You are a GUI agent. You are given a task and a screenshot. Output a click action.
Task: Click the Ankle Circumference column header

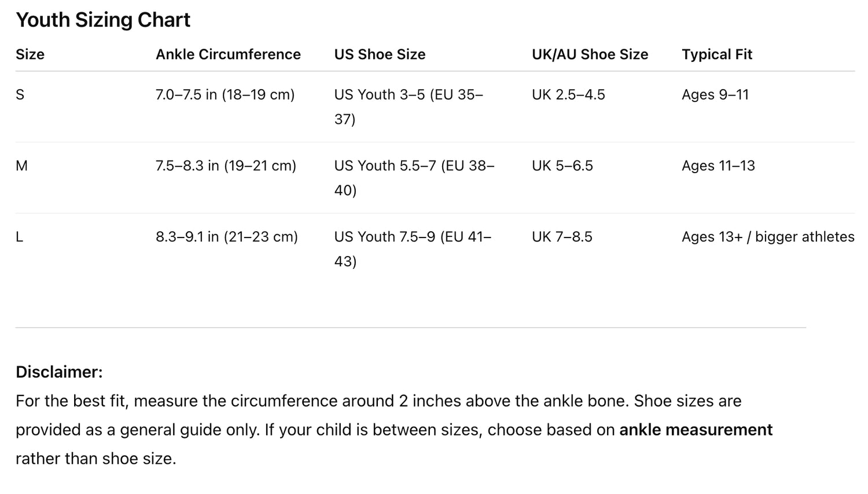228,54
